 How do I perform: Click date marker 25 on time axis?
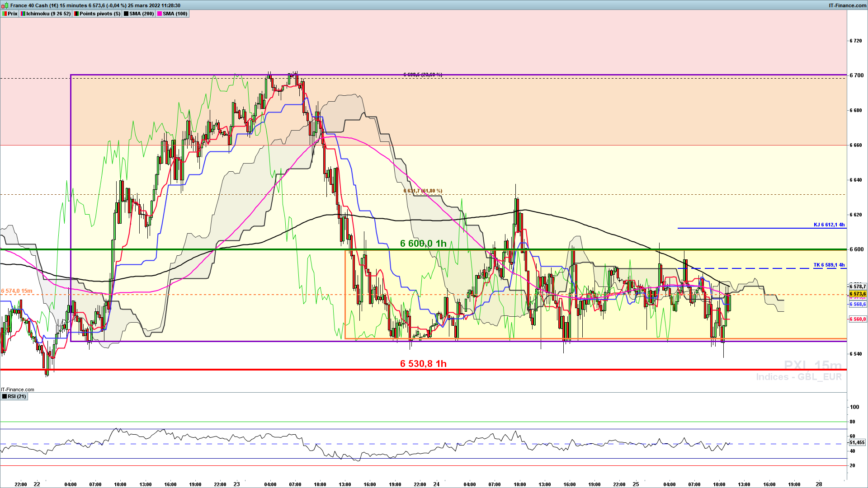636,484
